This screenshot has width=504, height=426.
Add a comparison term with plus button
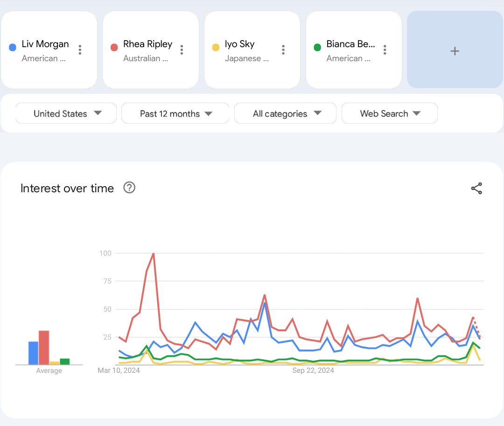455,50
